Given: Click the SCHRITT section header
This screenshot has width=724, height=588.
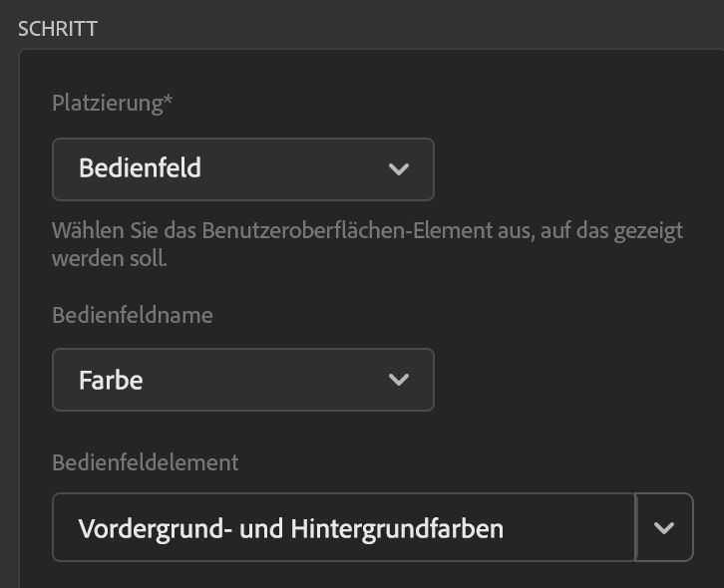Looking at the screenshot, I should [58, 28].
